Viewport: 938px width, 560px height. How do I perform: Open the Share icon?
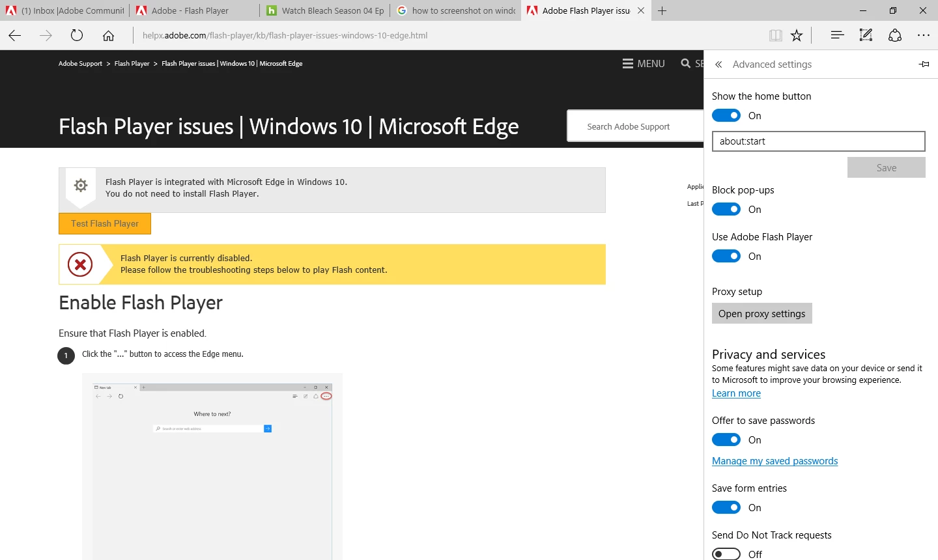click(x=895, y=35)
